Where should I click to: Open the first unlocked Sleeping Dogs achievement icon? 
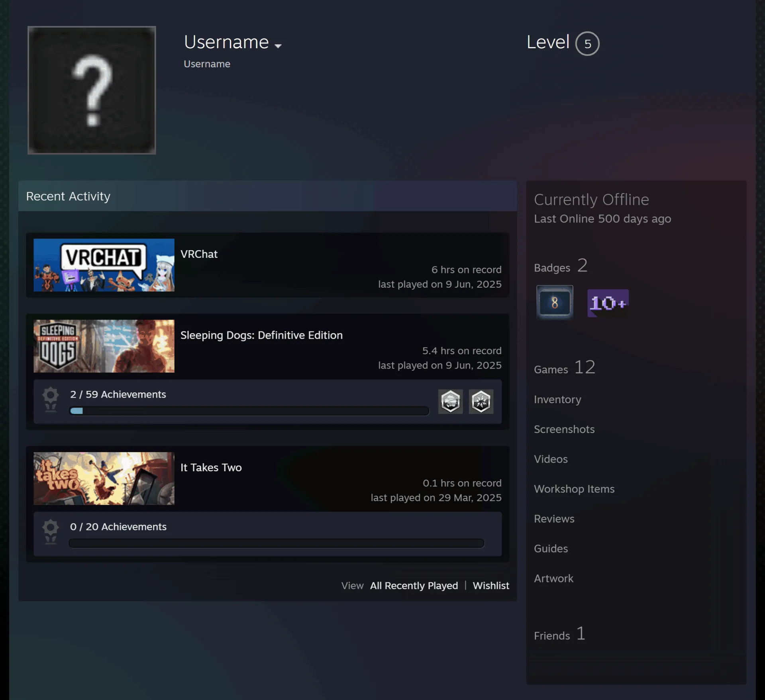click(451, 402)
